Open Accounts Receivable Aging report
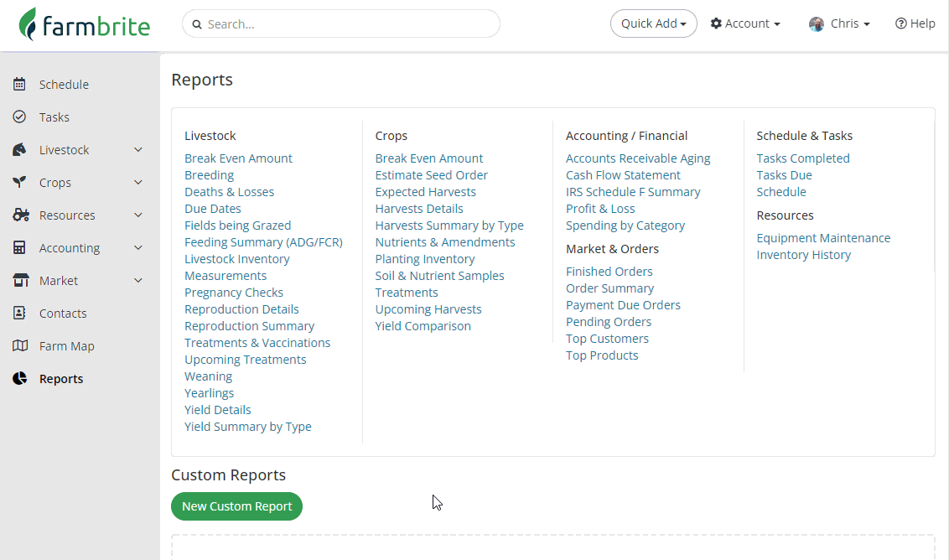Viewport: 949px width, 560px height. [638, 158]
